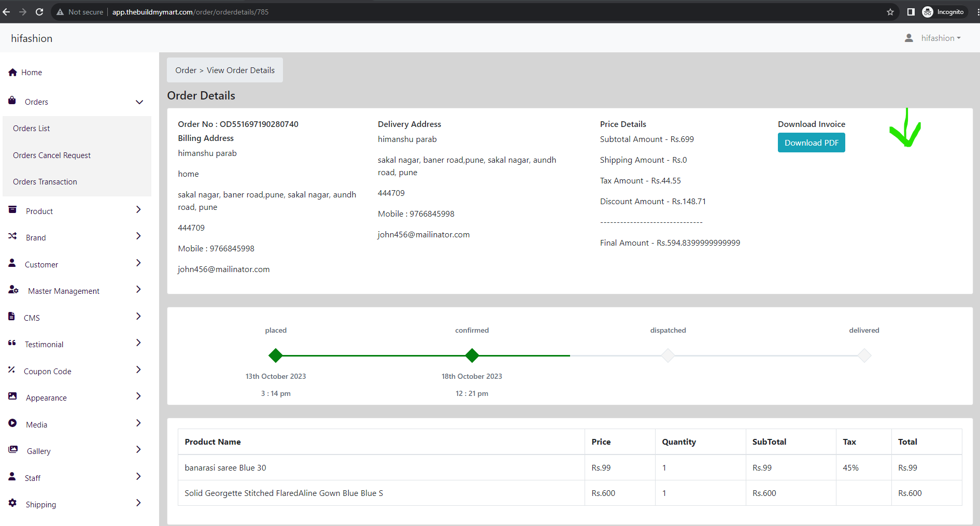The image size is (980, 526).
Task: Click the placed status diamond marker
Action: pos(276,356)
